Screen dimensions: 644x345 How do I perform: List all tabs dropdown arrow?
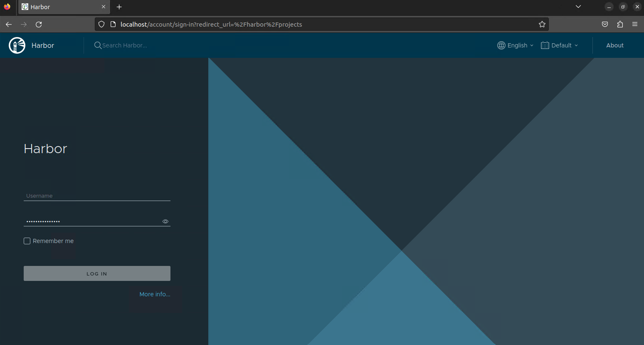click(578, 7)
